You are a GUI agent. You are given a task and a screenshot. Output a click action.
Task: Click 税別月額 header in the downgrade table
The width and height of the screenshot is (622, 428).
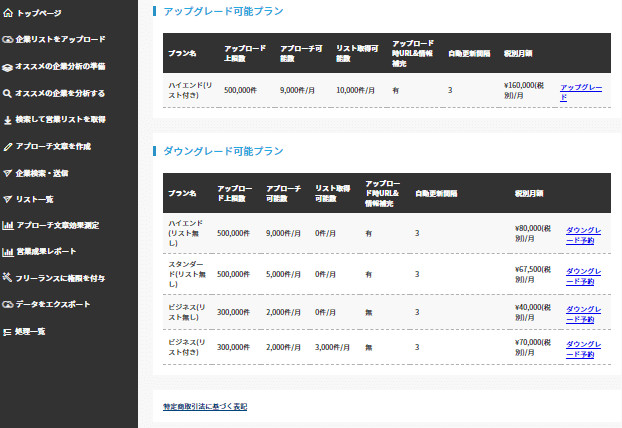click(x=529, y=194)
